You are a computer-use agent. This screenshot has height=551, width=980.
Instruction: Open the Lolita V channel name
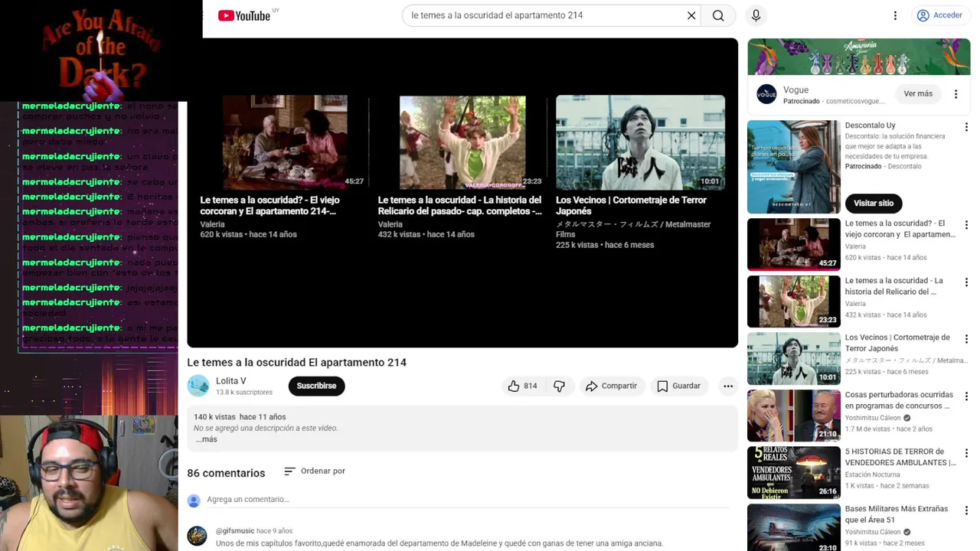[230, 381]
